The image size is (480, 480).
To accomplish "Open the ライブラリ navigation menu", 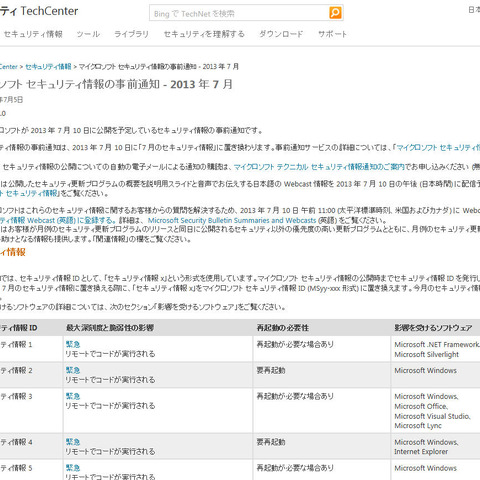I will click(131, 34).
